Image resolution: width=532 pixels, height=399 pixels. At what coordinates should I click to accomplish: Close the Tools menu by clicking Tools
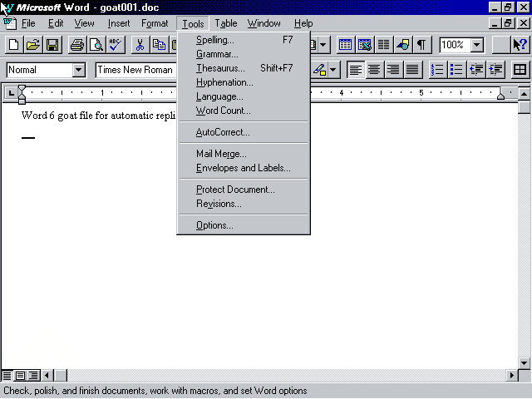pyautogui.click(x=193, y=24)
